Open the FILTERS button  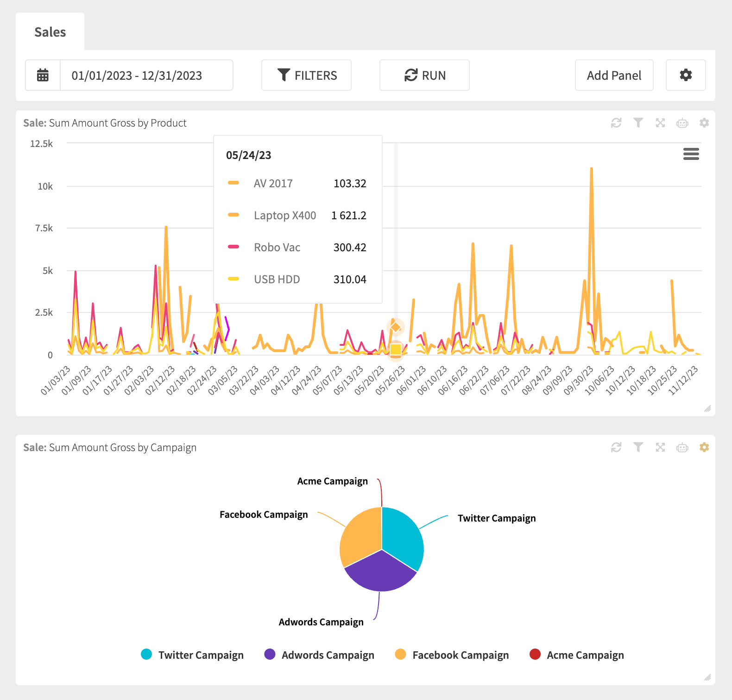(306, 75)
